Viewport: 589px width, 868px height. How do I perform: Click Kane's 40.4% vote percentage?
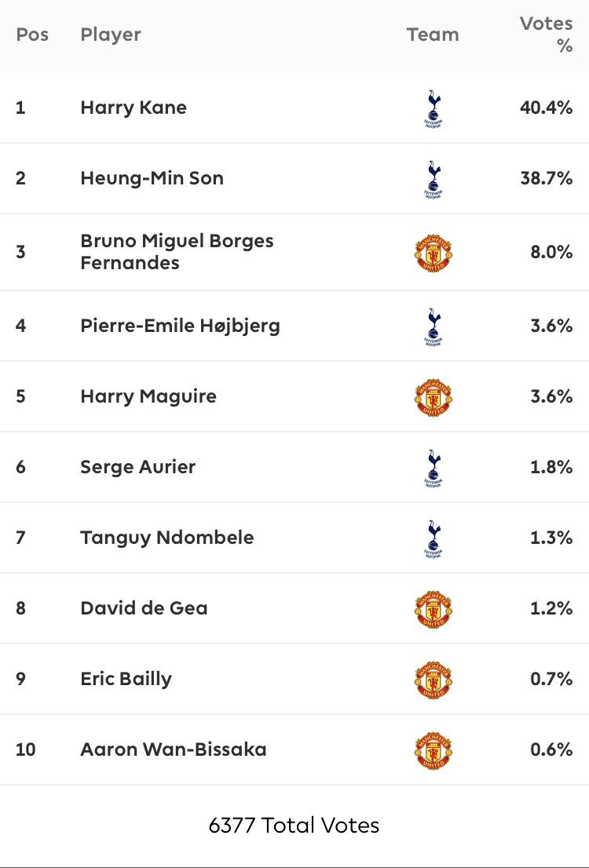[546, 108]
